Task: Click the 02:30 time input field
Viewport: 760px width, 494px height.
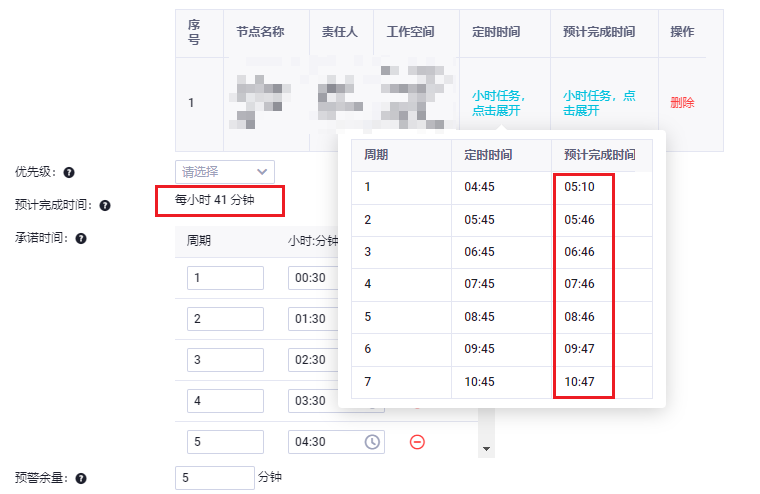Action: 312,360
